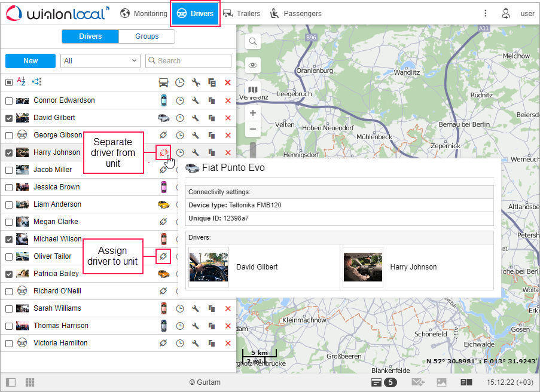The height and width of the screenshot is (392, 540).
Task: Copy driver Thomas Harrison using copy icon
Action: pos(212,326)
